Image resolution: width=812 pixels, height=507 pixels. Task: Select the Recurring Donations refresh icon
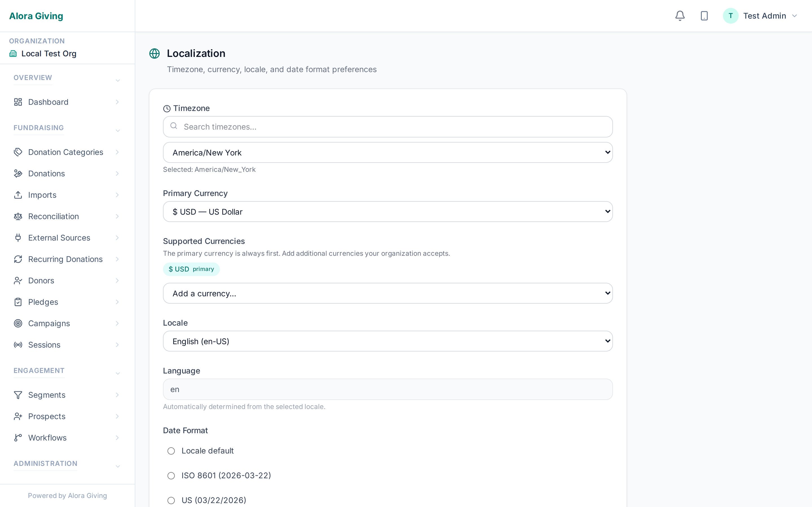tap(18, 259)
